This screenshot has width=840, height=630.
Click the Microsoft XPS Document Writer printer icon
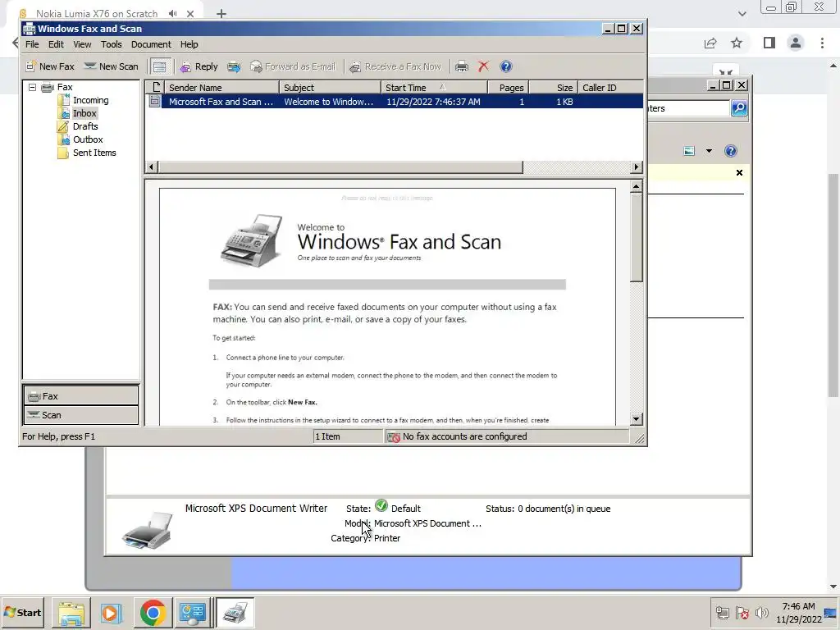click(148, 530)
